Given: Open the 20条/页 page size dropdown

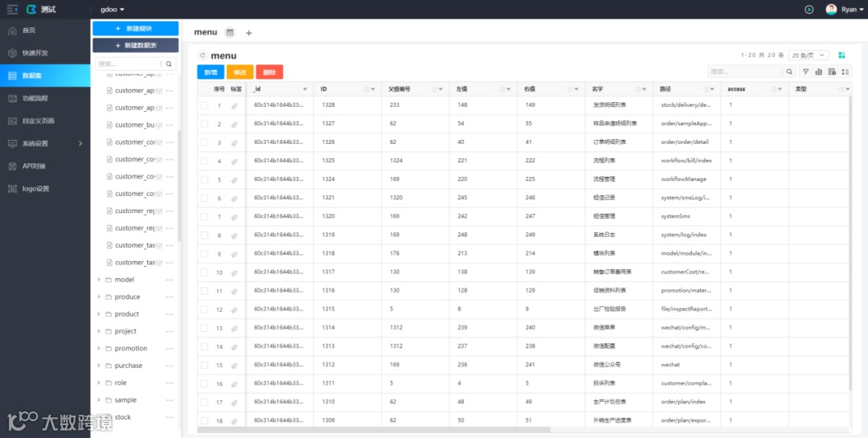Looking at the screenshot, I should pyautogui.click(x=809, y=55).
